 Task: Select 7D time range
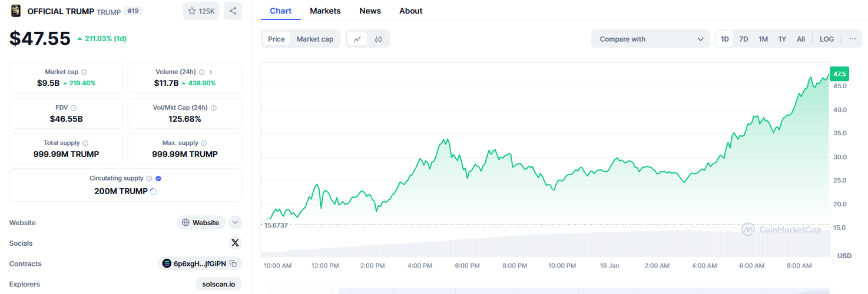tap(744, 39)
